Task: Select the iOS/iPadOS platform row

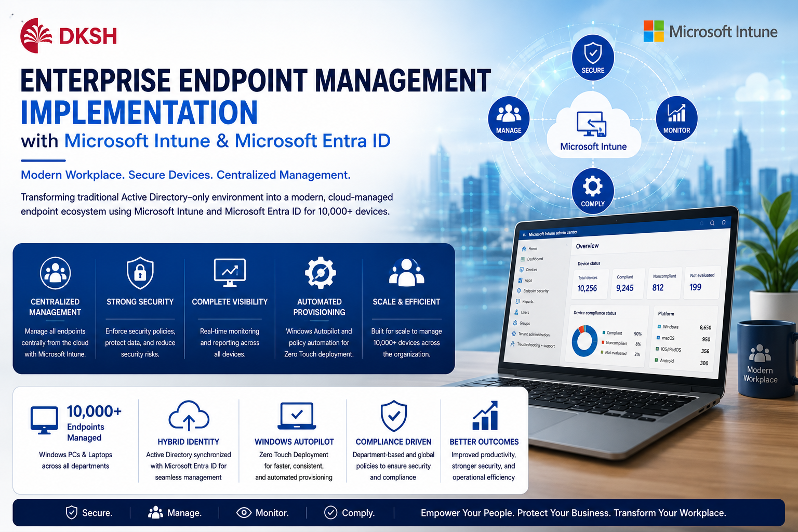Action: 682,350
